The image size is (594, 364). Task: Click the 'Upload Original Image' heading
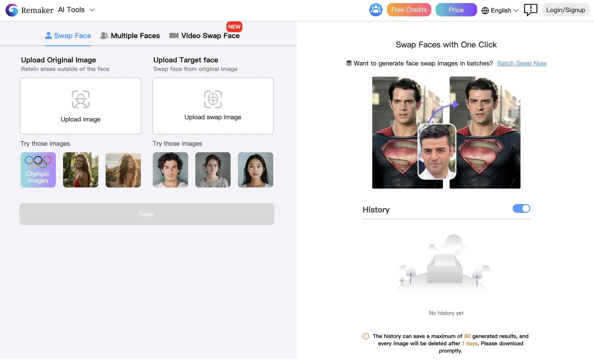click(x=58, y=60)
